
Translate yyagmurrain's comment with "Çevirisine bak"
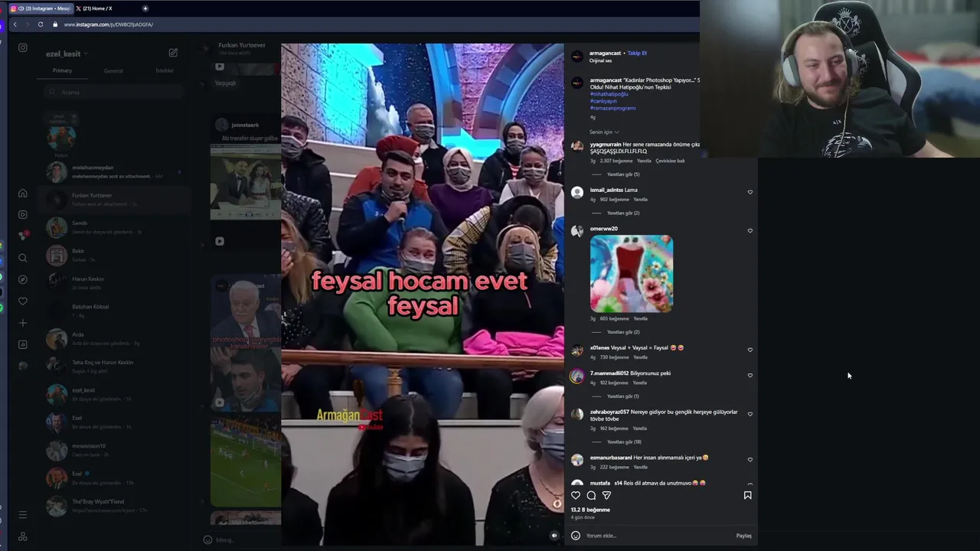(670, 161)
